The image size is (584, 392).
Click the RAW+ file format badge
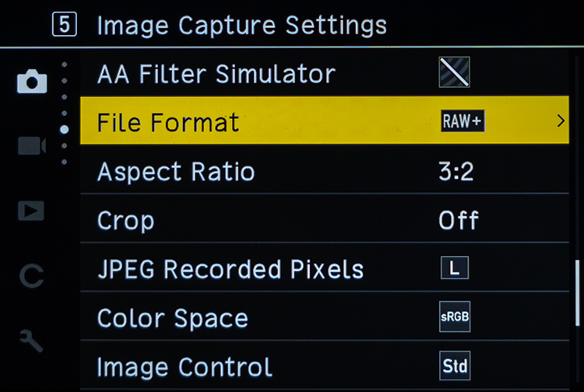[463, 121]
